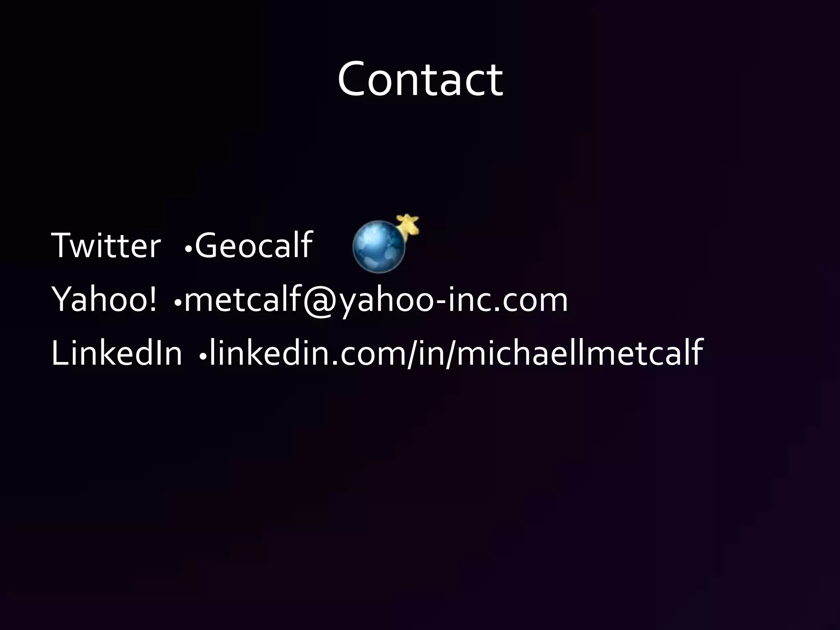
Task: Select the bullet before the metcalf email
Action: [178, 303]
